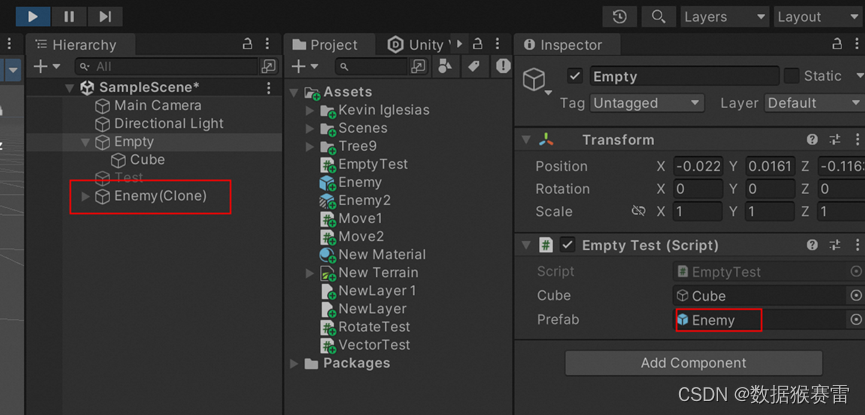Image resolution: width=865 pixels, height=415 pixels.
Task: Collapse the Transform component
Action: click(x=526, y=140)
